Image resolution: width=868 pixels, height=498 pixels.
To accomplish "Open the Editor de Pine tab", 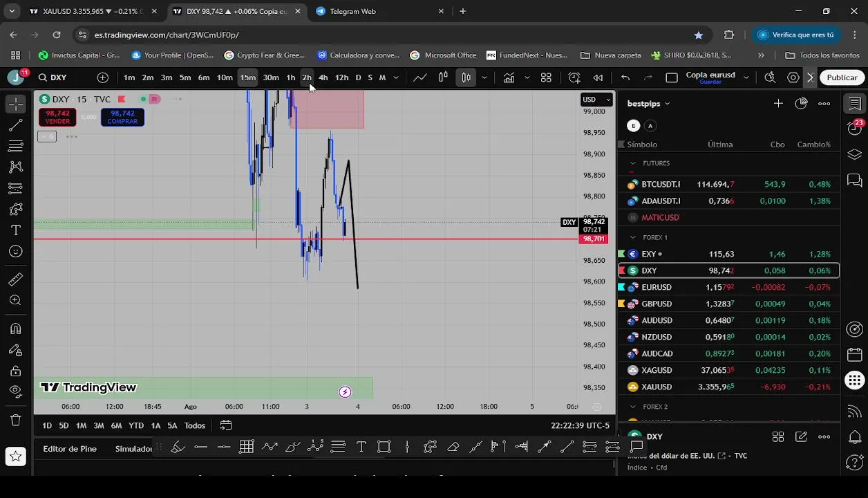I will 70,449.
